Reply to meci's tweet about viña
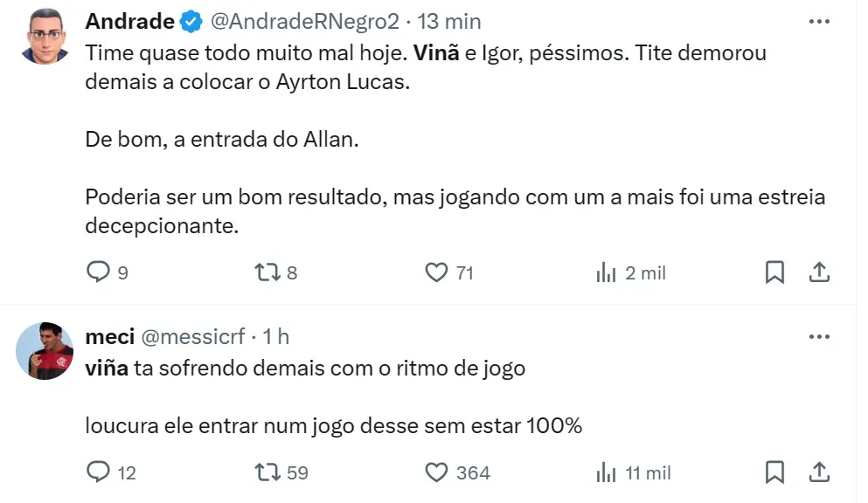The width and height of the screenshot is (868, 503). tap(98, 472)
